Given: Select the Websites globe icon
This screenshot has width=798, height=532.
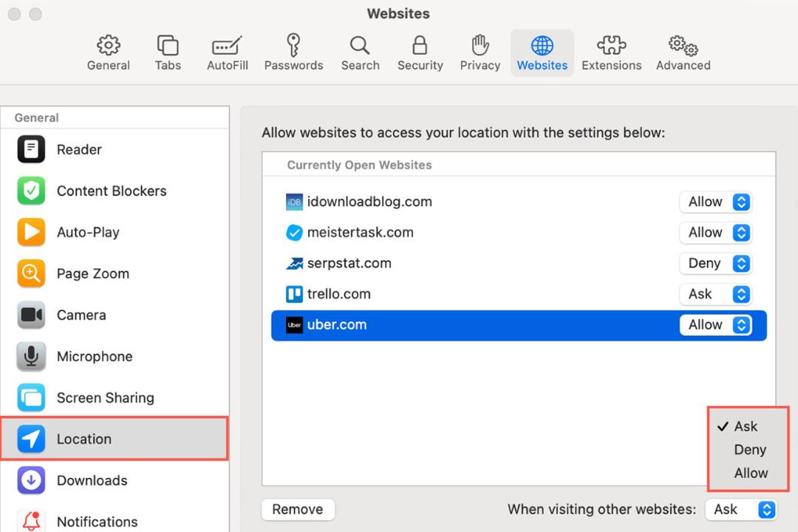Looking at the screenshot, I should [x=542, y=46].
